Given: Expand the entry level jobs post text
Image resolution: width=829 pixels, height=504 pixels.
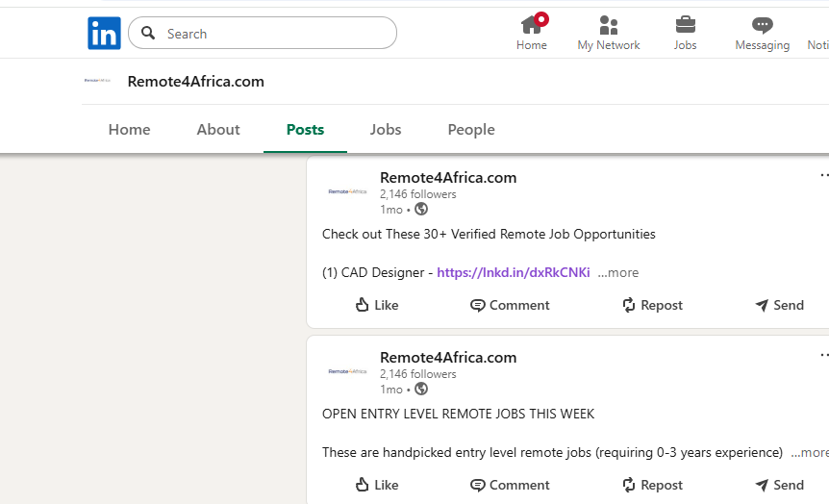Looking at the screenshot, I should (x=810, y=453).
